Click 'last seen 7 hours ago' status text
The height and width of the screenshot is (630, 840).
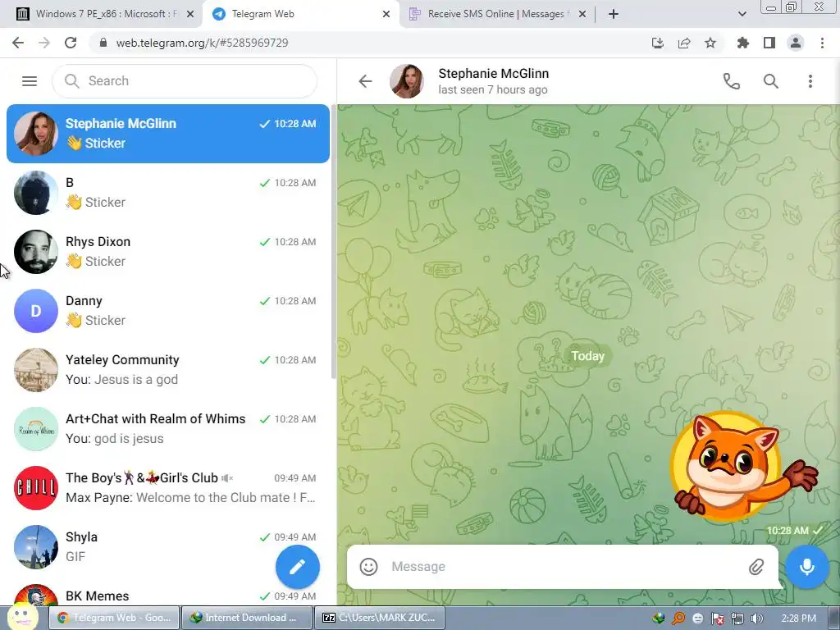493,90
